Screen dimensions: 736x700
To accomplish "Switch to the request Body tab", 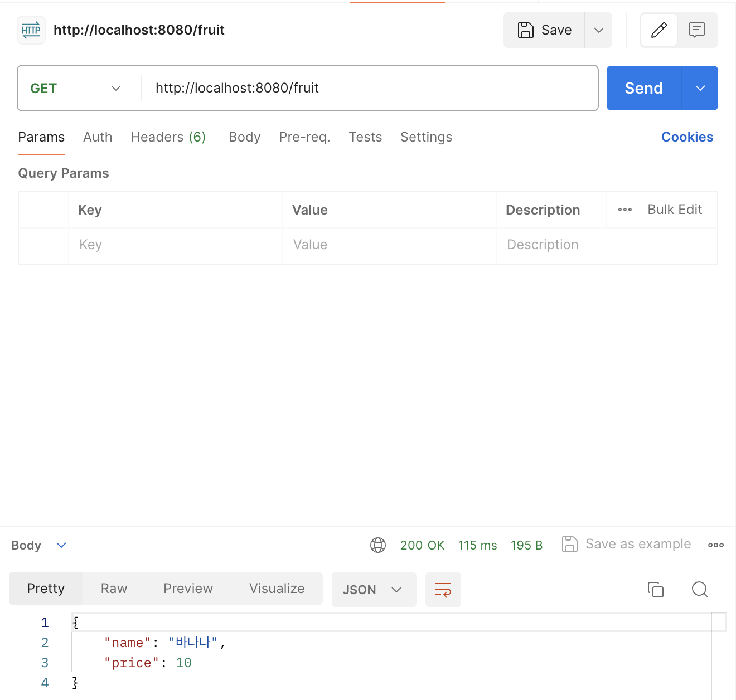I will pyautogui.click(x=245, y=137).
